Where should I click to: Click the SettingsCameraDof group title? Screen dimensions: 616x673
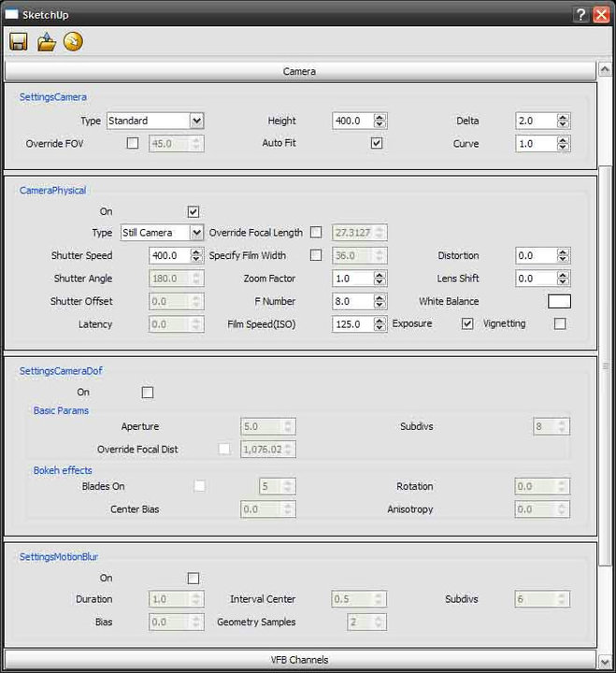(61, 371)
